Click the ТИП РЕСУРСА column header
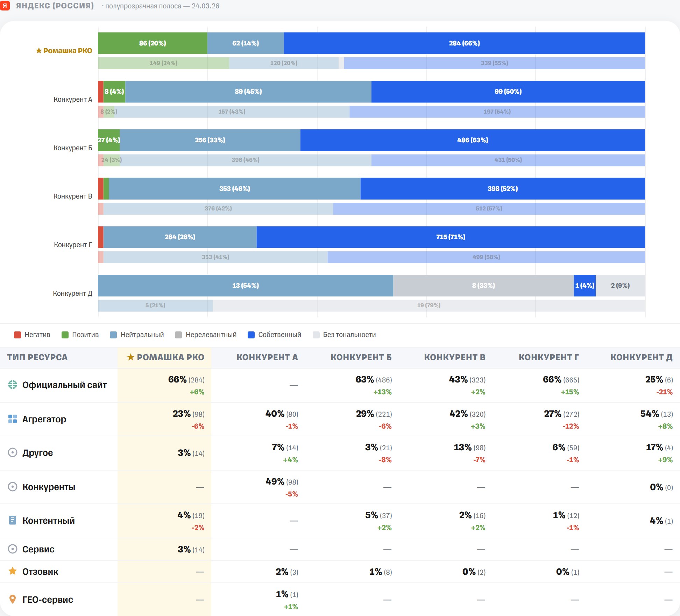 point(37,357)
